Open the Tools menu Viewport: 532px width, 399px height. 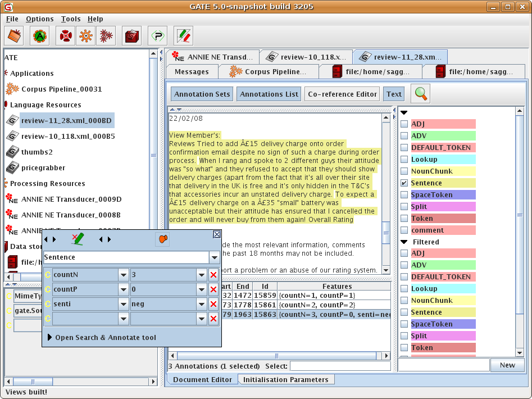(x=71, y=19)
